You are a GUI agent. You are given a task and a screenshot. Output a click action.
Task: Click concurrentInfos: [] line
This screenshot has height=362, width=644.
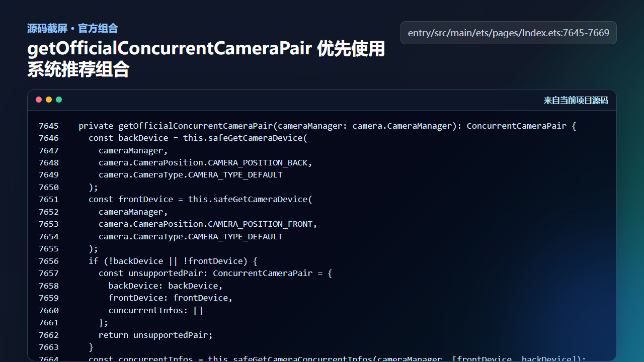coord(155,310)
